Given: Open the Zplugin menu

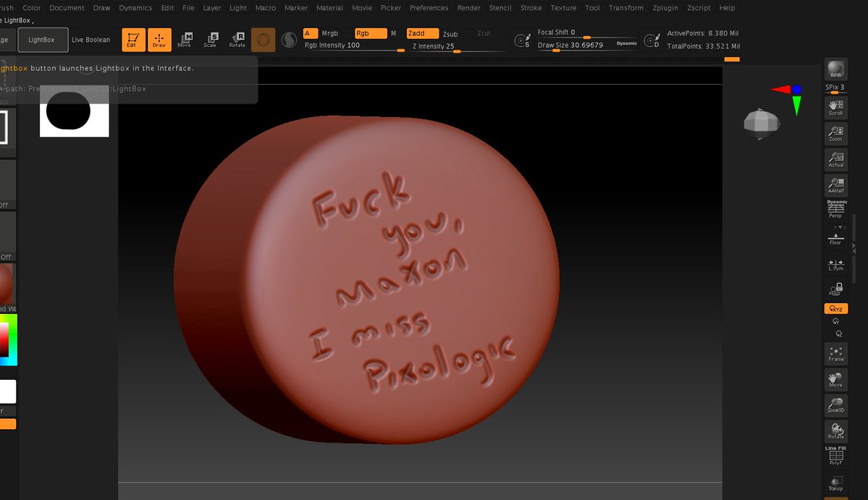Looking at the screenshot, I should tap(665, 8).
